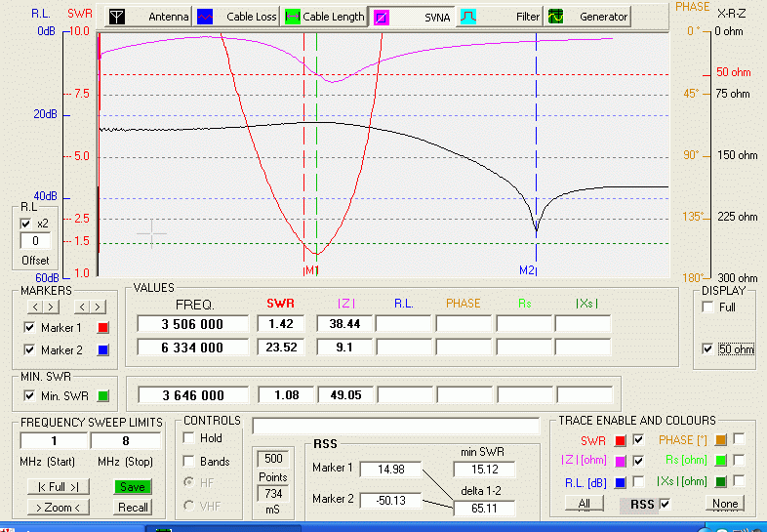Toggle the R.L. x2 checkbox
Image resolution: width=767 pixels, height=532 pixels.
click(26, 224)
